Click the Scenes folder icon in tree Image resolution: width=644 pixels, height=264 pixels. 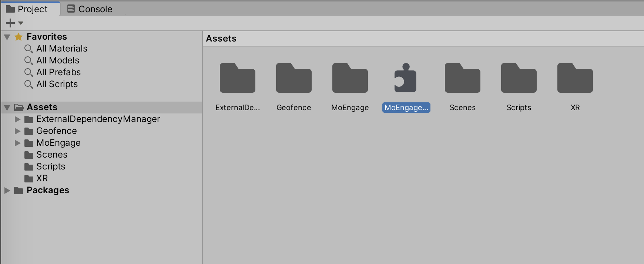29,155
